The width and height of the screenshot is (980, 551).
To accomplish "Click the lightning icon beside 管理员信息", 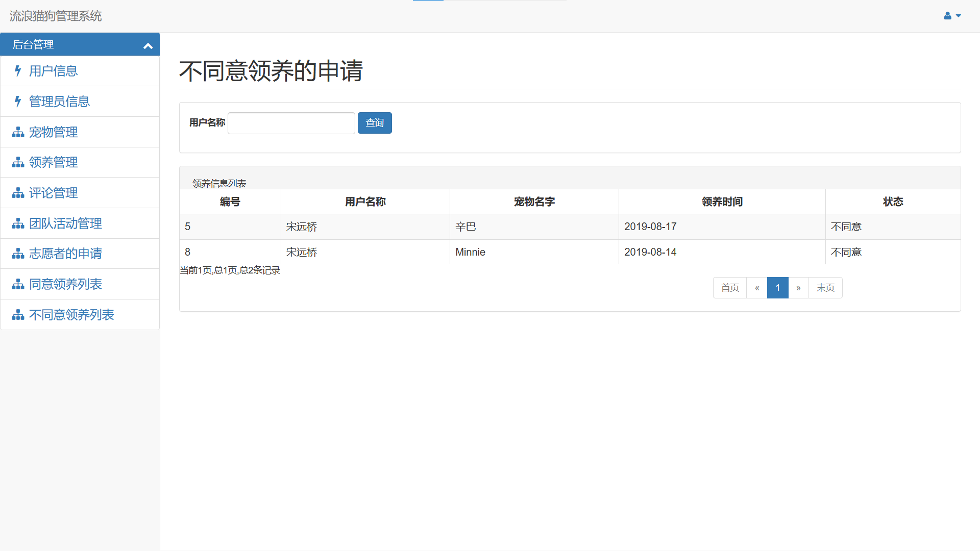I will [18, 102].
